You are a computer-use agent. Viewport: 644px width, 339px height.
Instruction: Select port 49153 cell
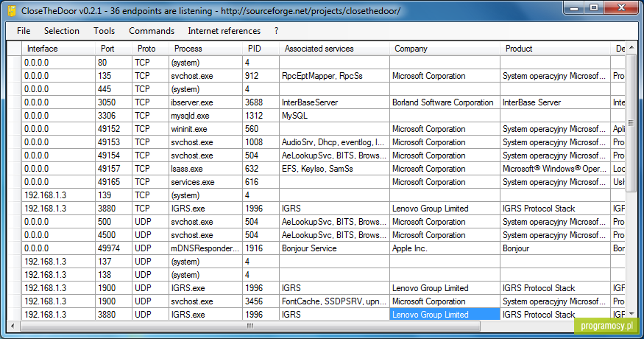pyautogui.click(x=114, y=142)
